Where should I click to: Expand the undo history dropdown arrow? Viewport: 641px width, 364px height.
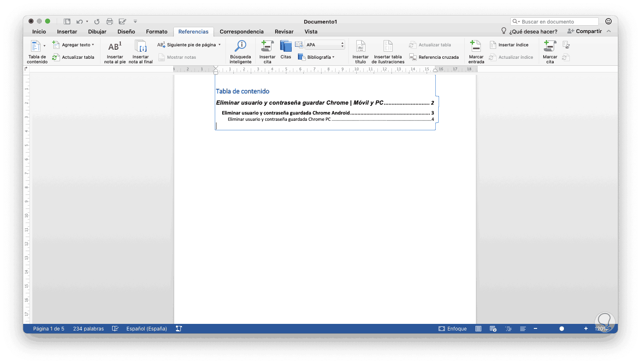87,22
